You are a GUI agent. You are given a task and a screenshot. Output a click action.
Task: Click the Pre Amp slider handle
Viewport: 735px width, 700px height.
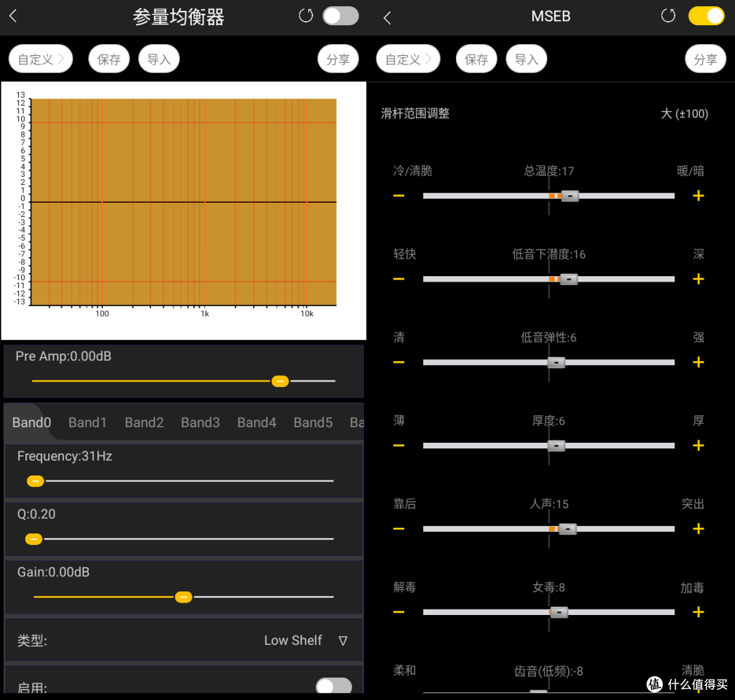pyautogui.click(x=280, y=381)
